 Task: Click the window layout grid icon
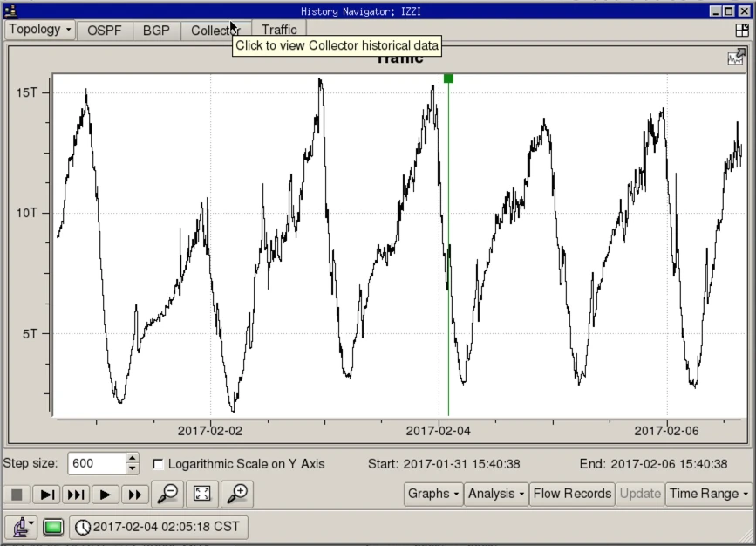coord(742,30)
